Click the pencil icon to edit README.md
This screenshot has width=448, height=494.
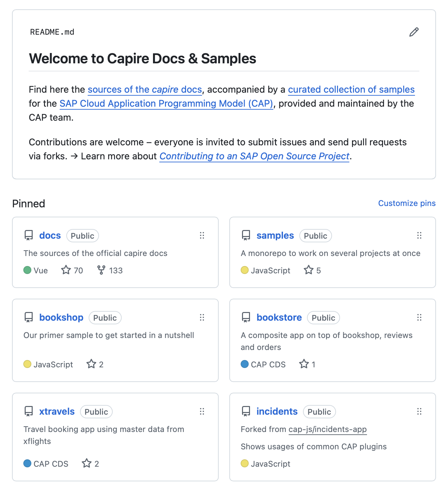click(414, 32)
